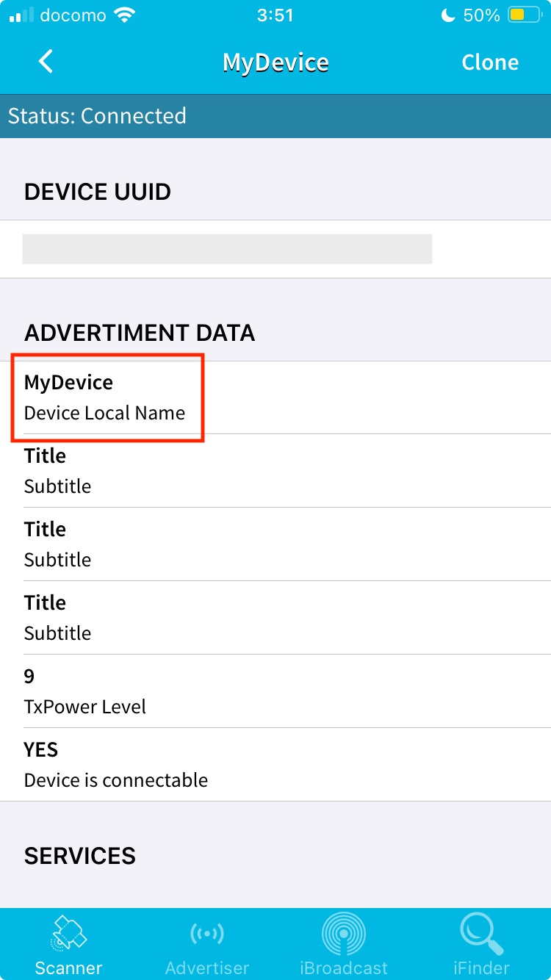Tap the ADVERTIMENT DATA section header
551x980 pixels.
point(140,333)
